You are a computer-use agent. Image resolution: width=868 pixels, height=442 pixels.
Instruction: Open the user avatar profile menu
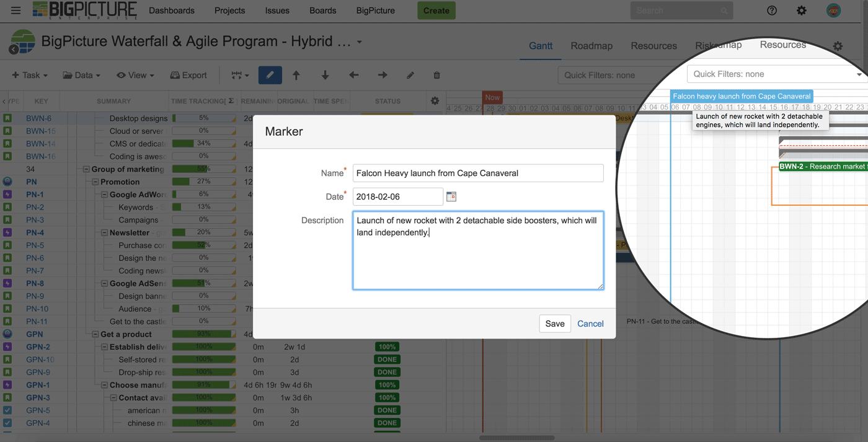tap(834, 11)
